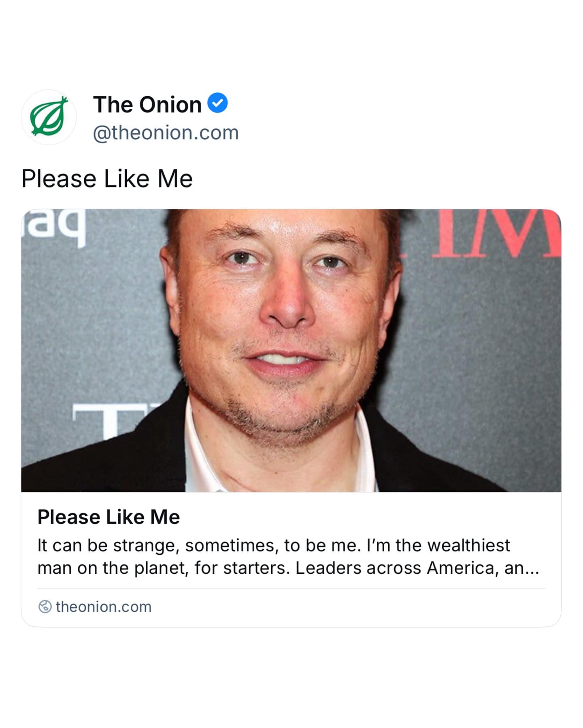Open the bold "Please Like Me" card headline

(109, 517)
